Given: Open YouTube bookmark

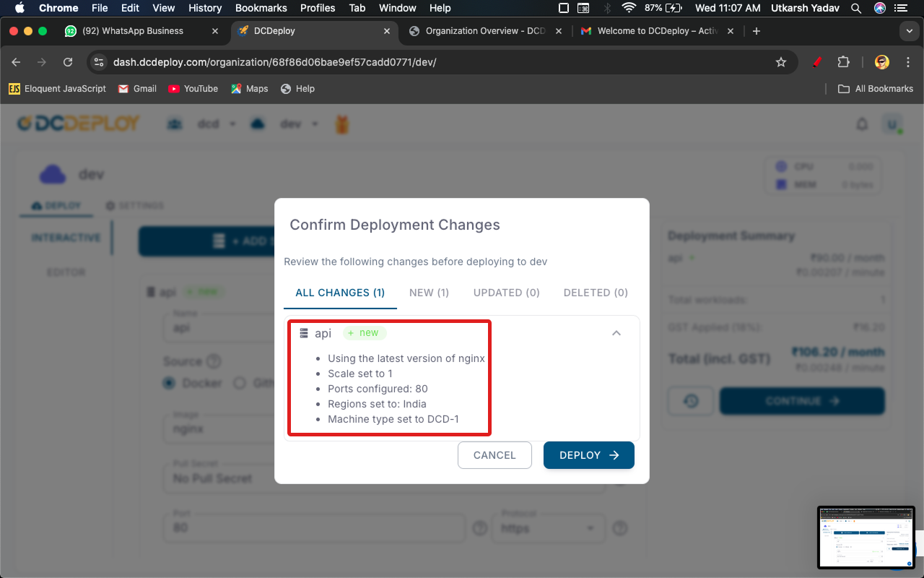Looking at the screenshot, I should (193, 89).
